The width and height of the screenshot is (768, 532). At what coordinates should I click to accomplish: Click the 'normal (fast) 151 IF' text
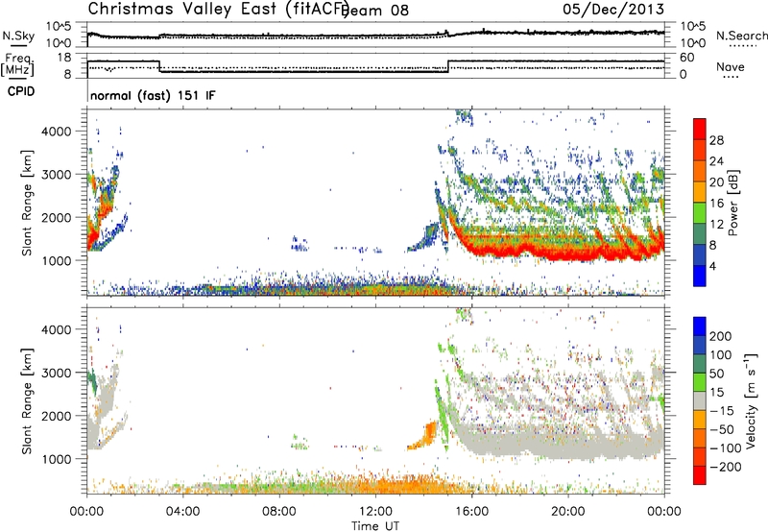tap(153, 95)
